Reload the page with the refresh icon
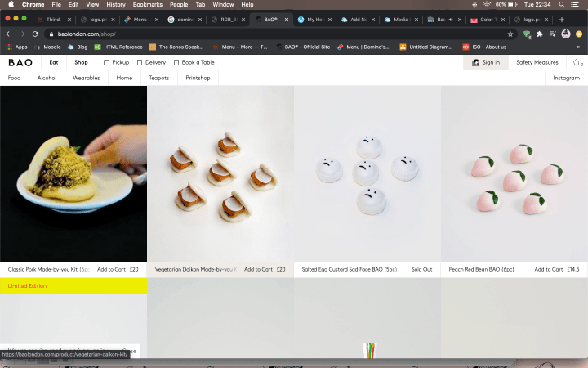The image size is (588, 368). pyautogui.click(x=35, y=34)
